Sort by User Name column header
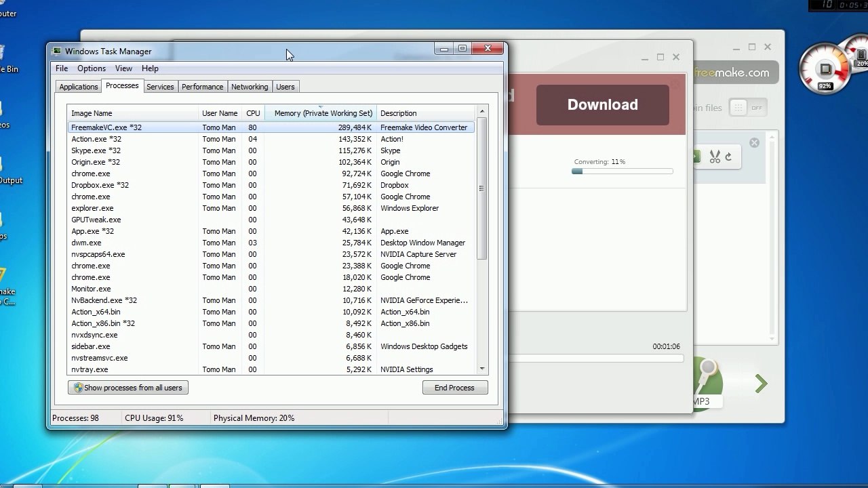This screenshot has height=488, width=868. tap(220, 113)
